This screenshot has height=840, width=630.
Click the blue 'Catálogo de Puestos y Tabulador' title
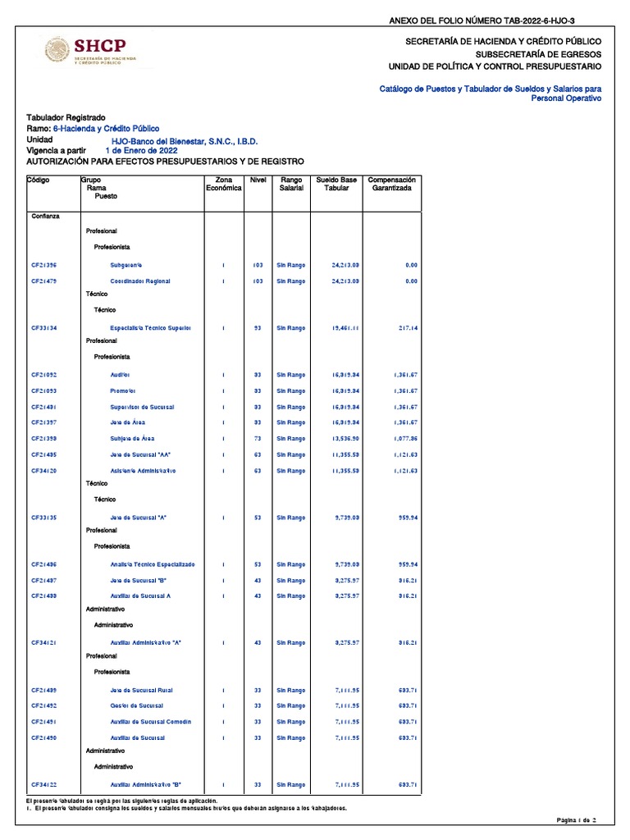click(x=491, y=94)
